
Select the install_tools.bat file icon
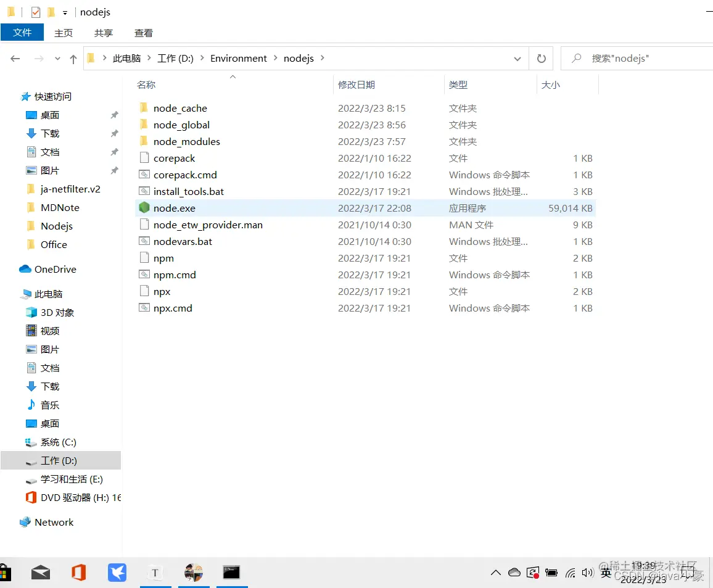click(x=144, y=191)
